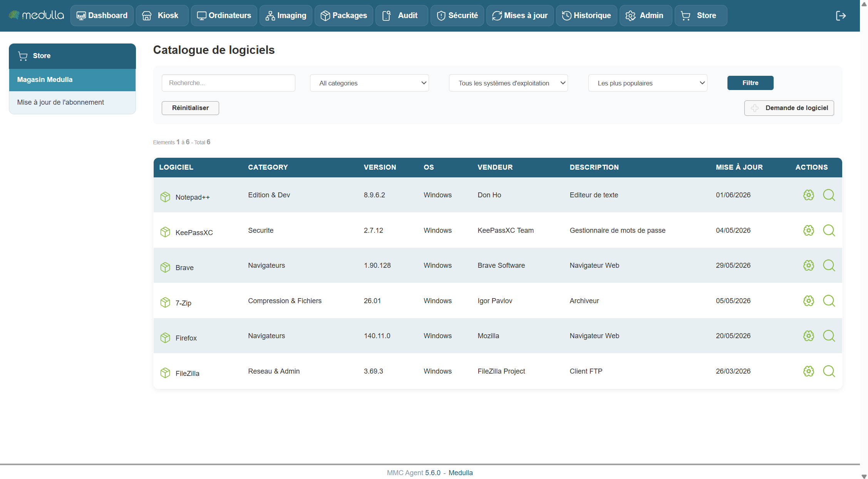Open the operating systems filter dropdown
868x479 pixels.
pyautogui.click(x=508, y=83)
